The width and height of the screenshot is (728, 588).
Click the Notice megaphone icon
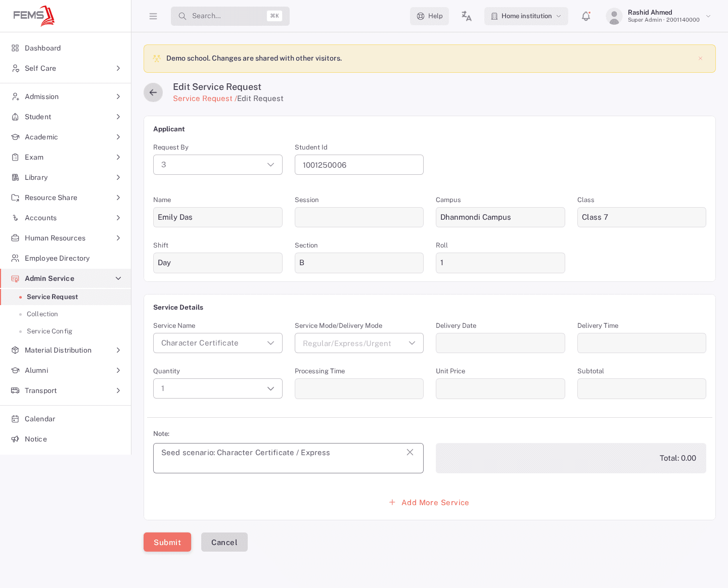pos(15,439)
